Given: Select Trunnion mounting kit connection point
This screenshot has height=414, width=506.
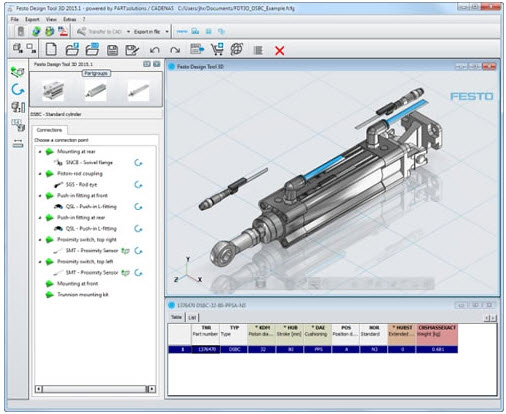Looking at the screenshot, I should pos(83,295).
